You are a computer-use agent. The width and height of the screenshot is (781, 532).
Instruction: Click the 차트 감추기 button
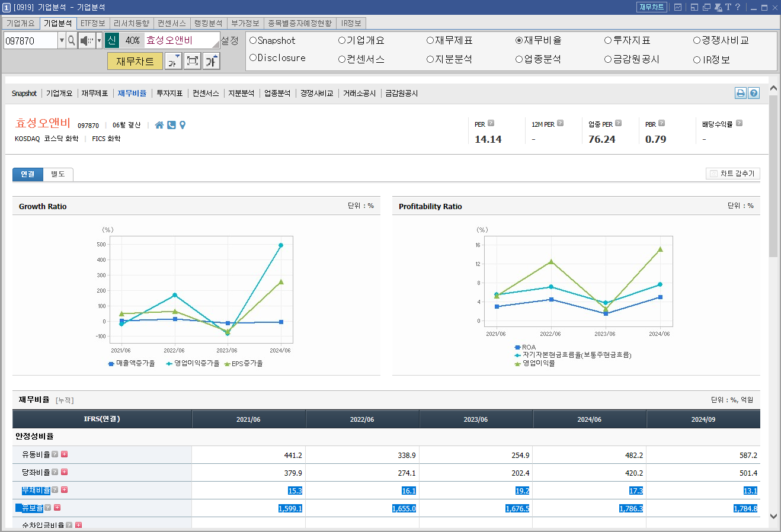[x=733, y=174]
